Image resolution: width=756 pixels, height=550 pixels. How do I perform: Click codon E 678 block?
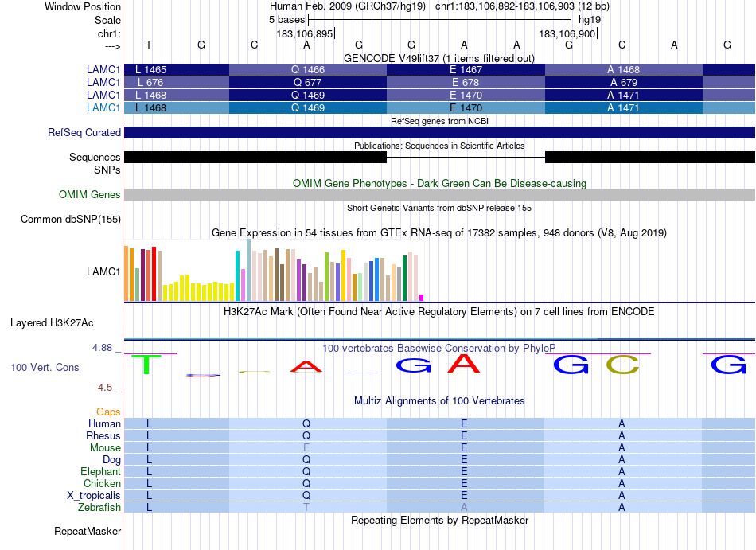[466, 83]
